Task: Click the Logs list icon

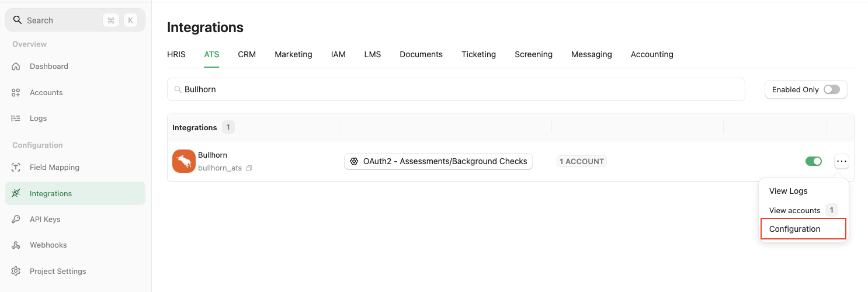Action: pos(16,118)
